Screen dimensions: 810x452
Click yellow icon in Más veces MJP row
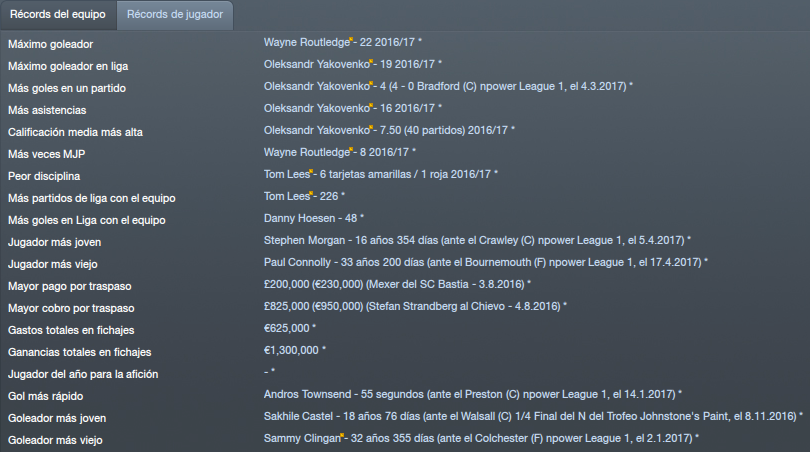pyautogui.click(x=351, y=150)
